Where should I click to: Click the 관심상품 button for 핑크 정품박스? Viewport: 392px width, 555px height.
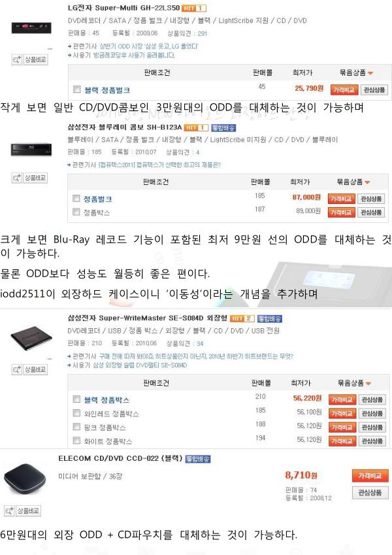[372, 428]
